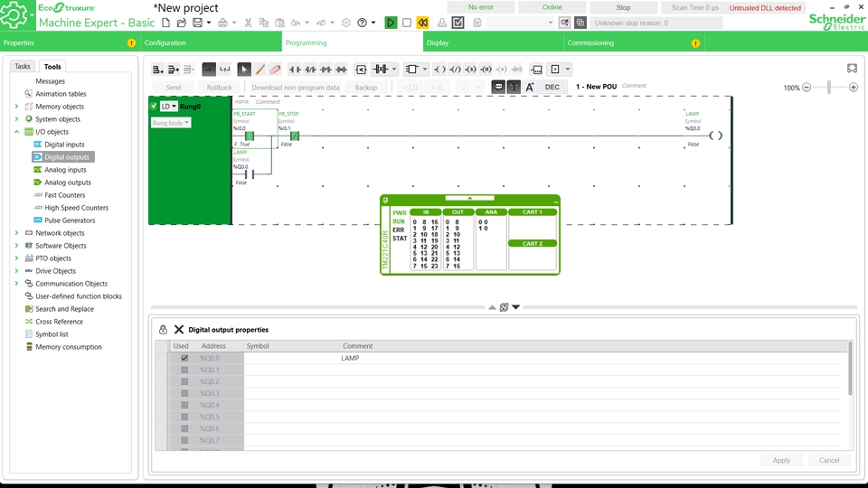Screen dimensions: 868x488
Task: Click the commit changes check icon
Action: [458, 23]
